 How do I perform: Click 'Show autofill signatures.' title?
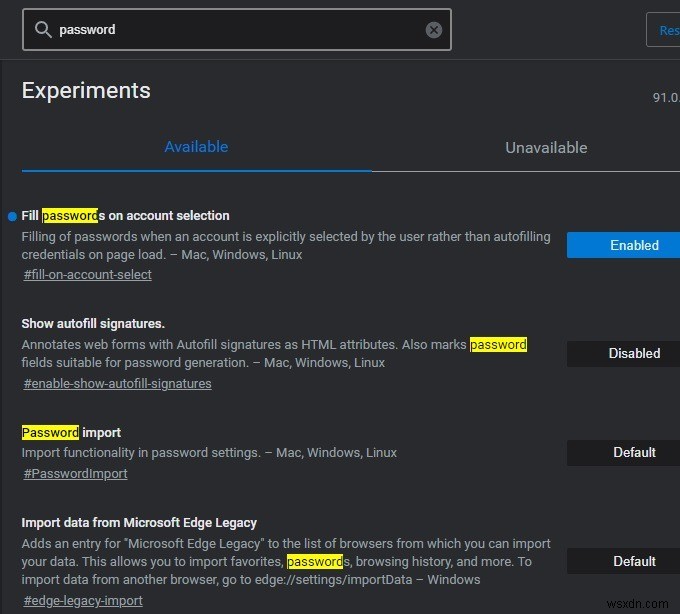(93, 323)
